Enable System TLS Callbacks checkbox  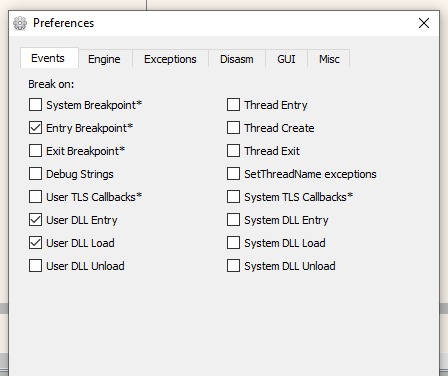coord(233,197)
